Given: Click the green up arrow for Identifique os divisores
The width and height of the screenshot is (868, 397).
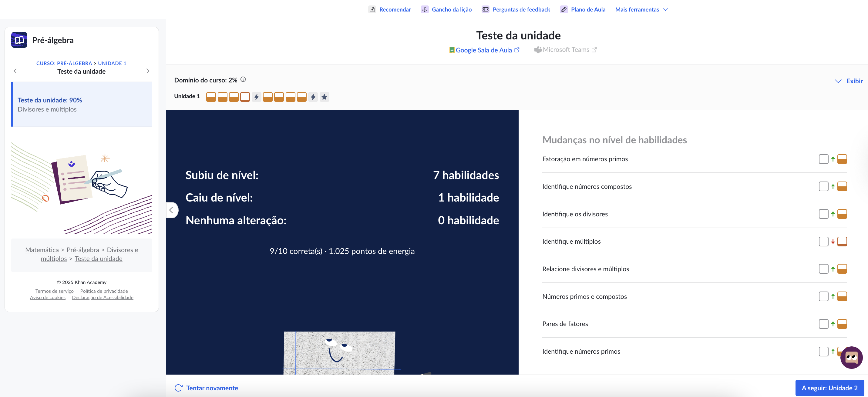Looking at the screenshot, I should [833, 214].
